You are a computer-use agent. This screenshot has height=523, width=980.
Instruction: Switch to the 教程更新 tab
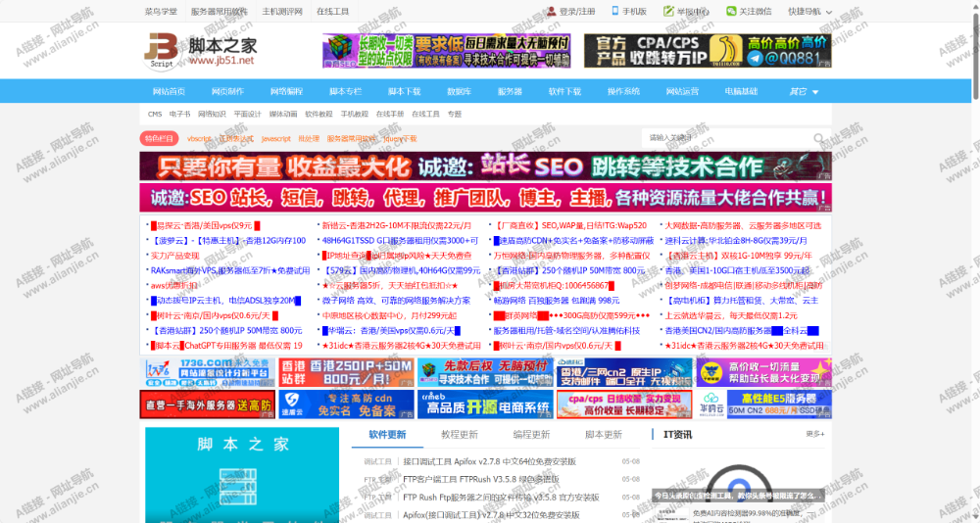click(x=460, y=435)
